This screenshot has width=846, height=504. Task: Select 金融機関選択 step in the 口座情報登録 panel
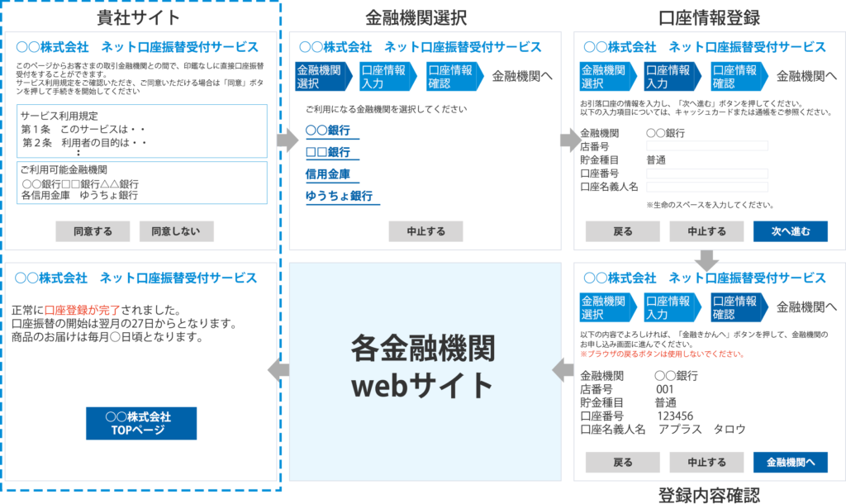tap(607, 76)
